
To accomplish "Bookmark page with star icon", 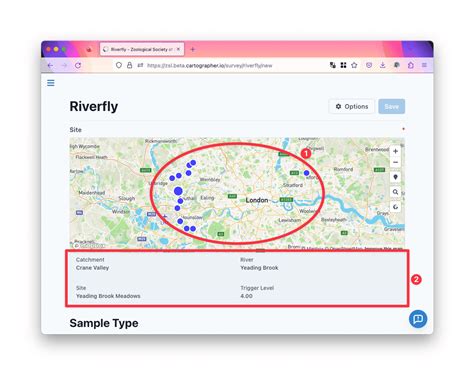I will [354, 65].
